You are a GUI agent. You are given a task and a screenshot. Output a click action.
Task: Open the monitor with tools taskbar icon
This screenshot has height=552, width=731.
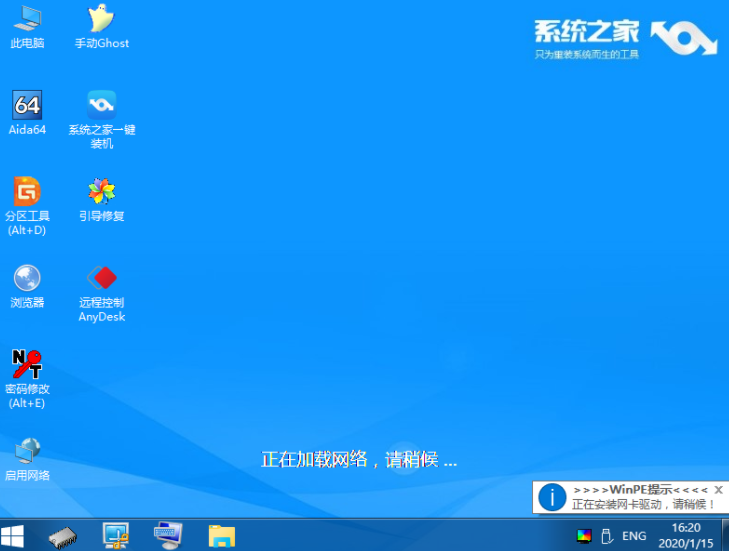[116, 536]
